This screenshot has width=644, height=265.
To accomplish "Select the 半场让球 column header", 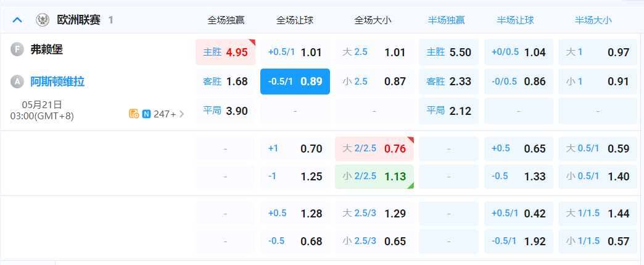I will coord(516,20).
